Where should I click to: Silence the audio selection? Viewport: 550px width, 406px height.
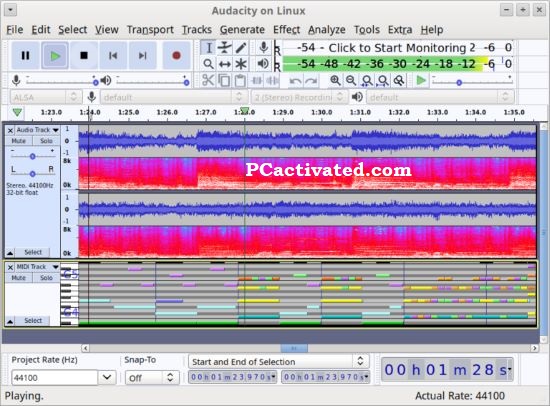click(x=272, y=81)
